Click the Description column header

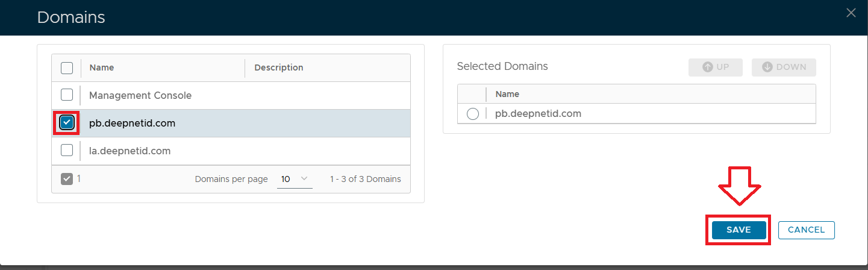pyautogui.click(x=279, y=67)
